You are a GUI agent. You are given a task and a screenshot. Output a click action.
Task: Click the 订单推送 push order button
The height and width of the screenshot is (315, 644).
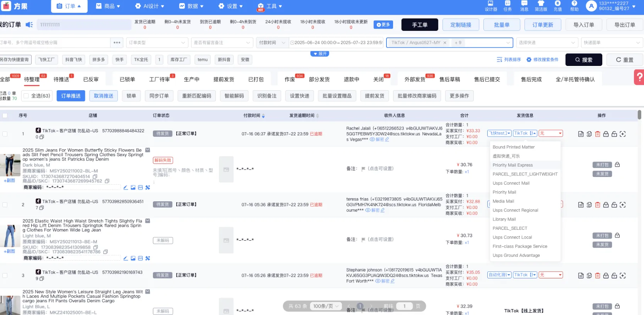click(x=71, y=96)
